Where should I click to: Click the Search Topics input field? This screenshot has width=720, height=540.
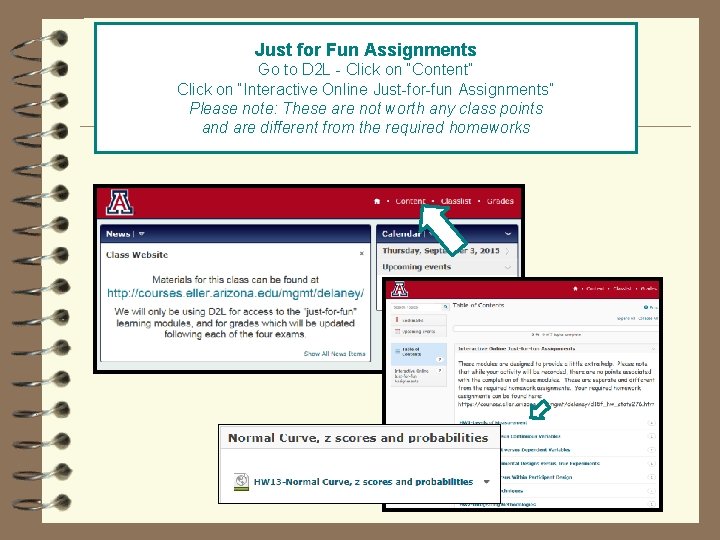[x=416, y=307]
